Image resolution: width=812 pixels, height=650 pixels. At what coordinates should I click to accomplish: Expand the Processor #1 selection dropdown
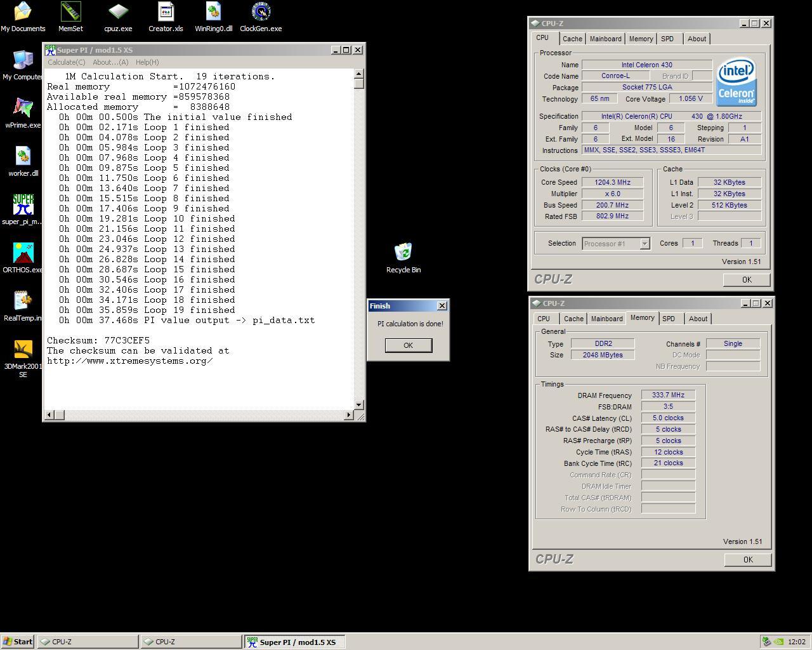(645, 244)
